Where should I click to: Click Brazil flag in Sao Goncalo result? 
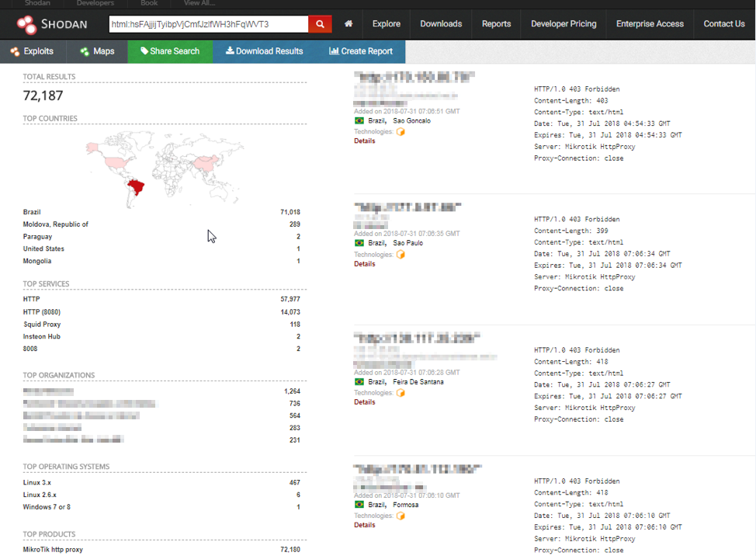[359, 121]
